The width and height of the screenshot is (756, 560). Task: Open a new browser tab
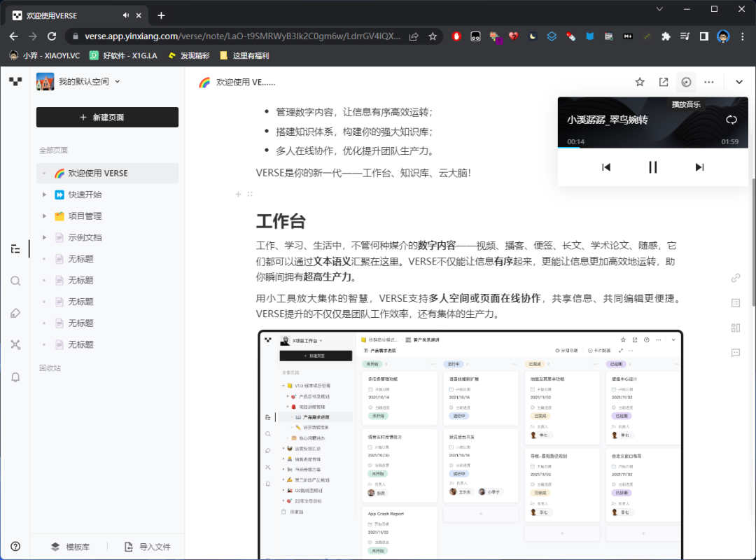pos(162,15)
